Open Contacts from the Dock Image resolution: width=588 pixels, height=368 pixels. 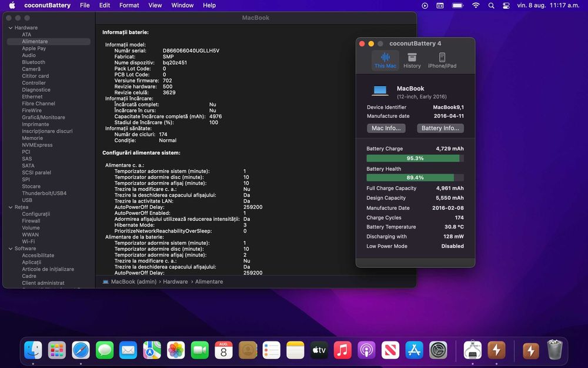[248, 350]
